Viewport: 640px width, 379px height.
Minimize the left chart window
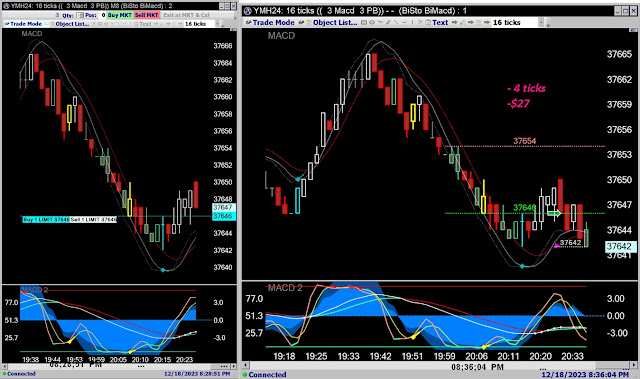point(222,6)
